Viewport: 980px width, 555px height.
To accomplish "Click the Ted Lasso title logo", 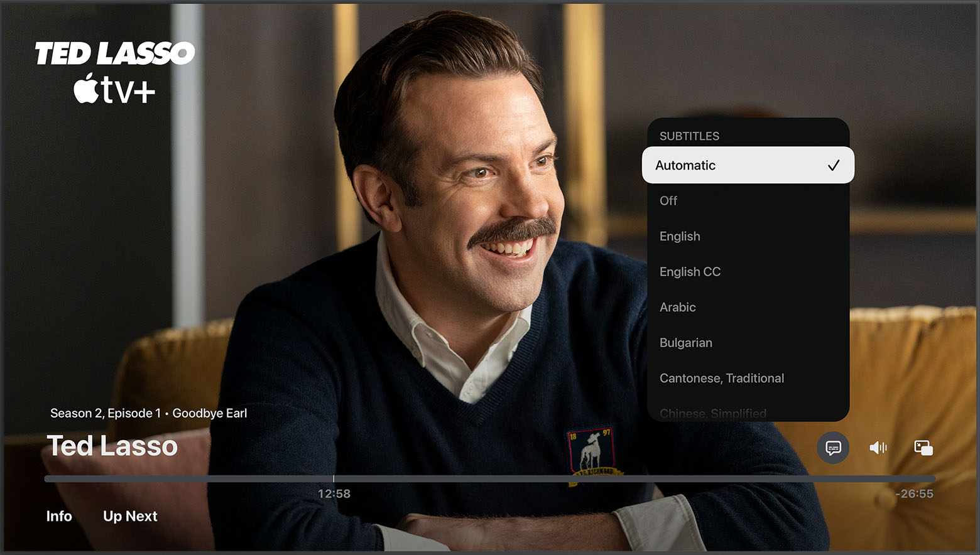I will (x=115, y=53).
